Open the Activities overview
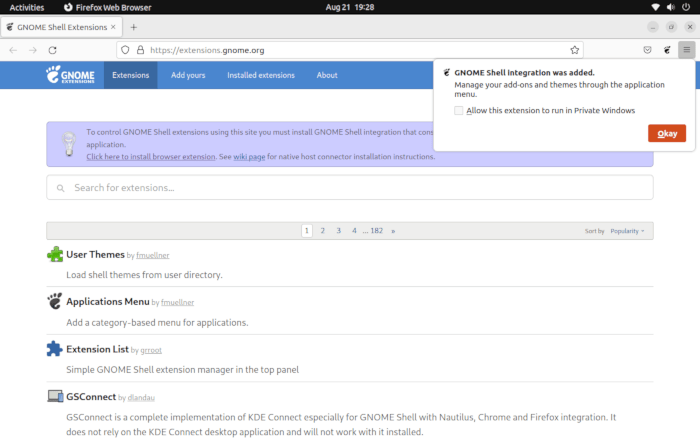700x438 pixels. [x=27, y=7]
